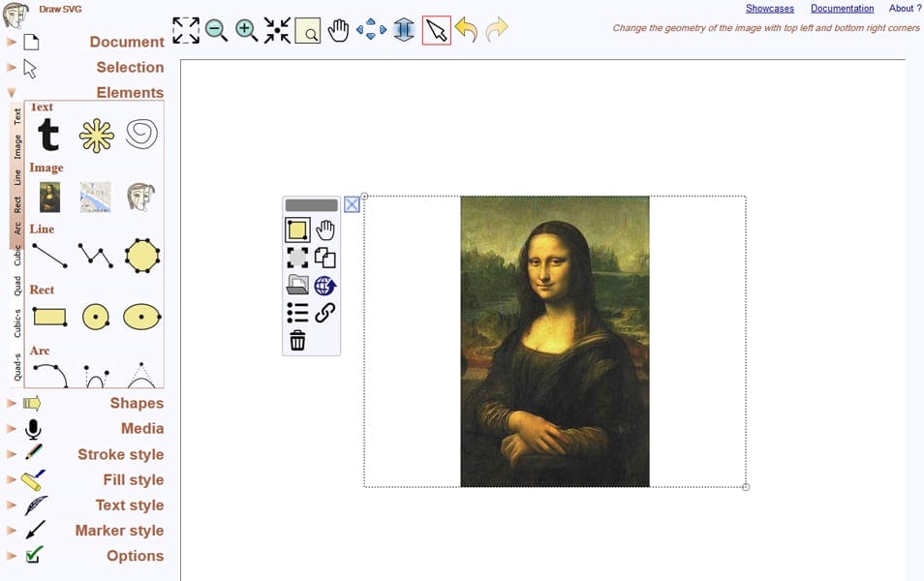The height and width of the screenshot is (581, 924).
Task: Switch to vertical Cubic-s tab
Action: coord(17,322)
